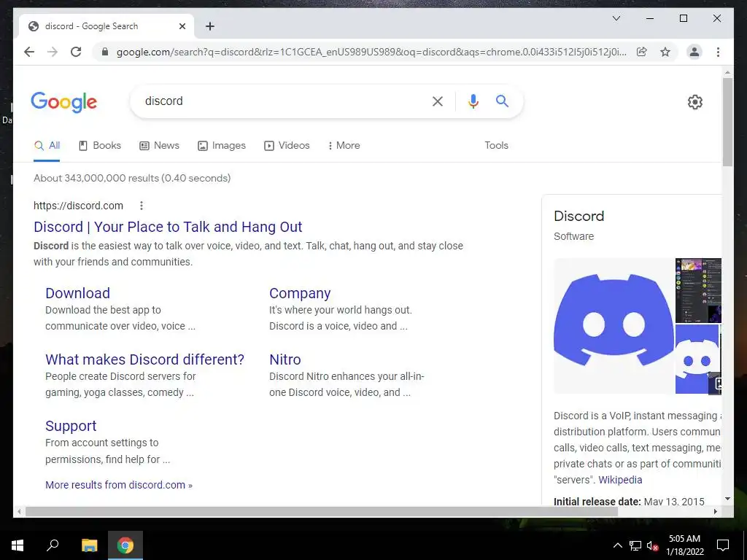747x560 pixels.
Task: Reload the Google search page
Action: (x=76, y=52)
